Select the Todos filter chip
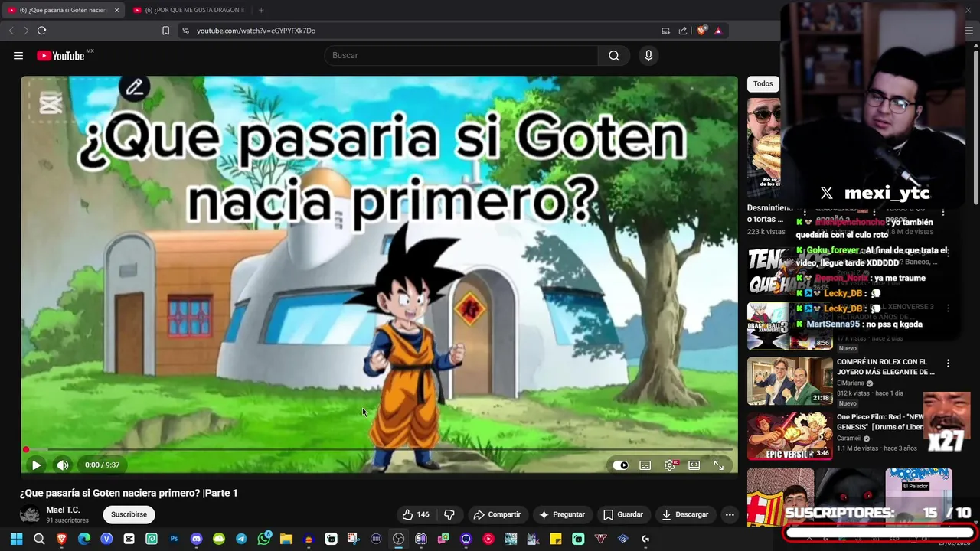This screenshot has height=551, width=980. click(x=763, y=84)
